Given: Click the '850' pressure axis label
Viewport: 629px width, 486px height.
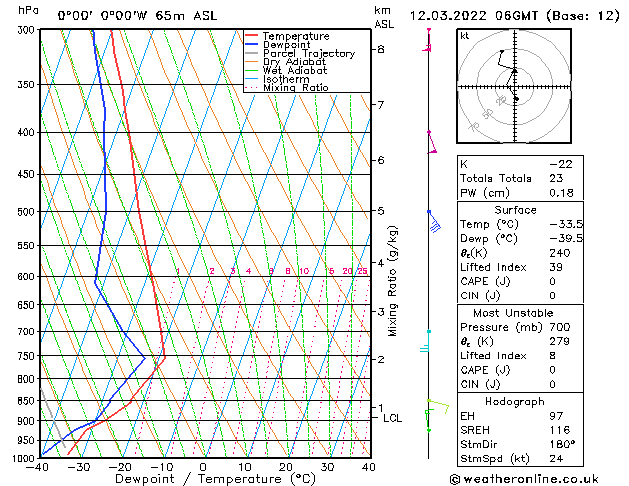Looking at the screenshot, I should click(28, 401).
